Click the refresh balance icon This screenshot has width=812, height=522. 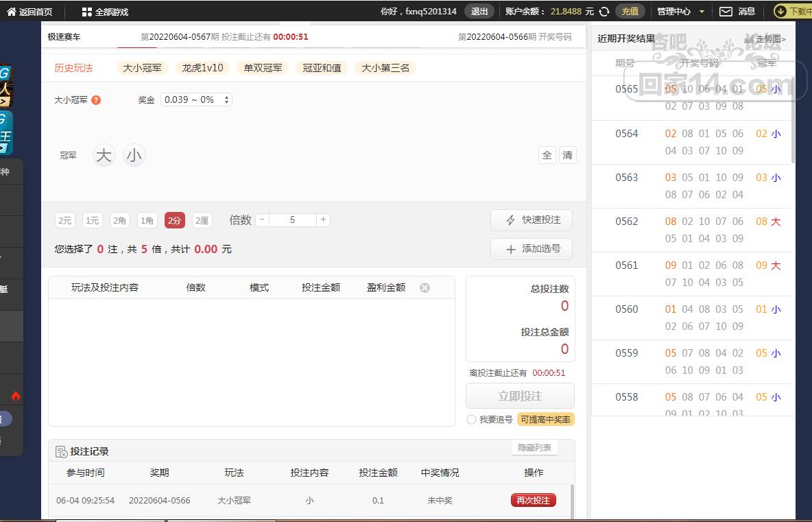tap(604, 12)
